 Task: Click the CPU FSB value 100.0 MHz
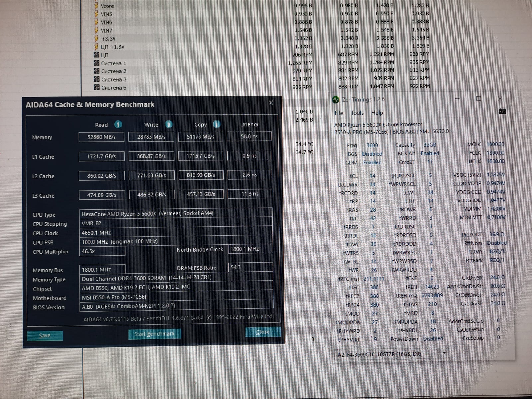[176, 242]
